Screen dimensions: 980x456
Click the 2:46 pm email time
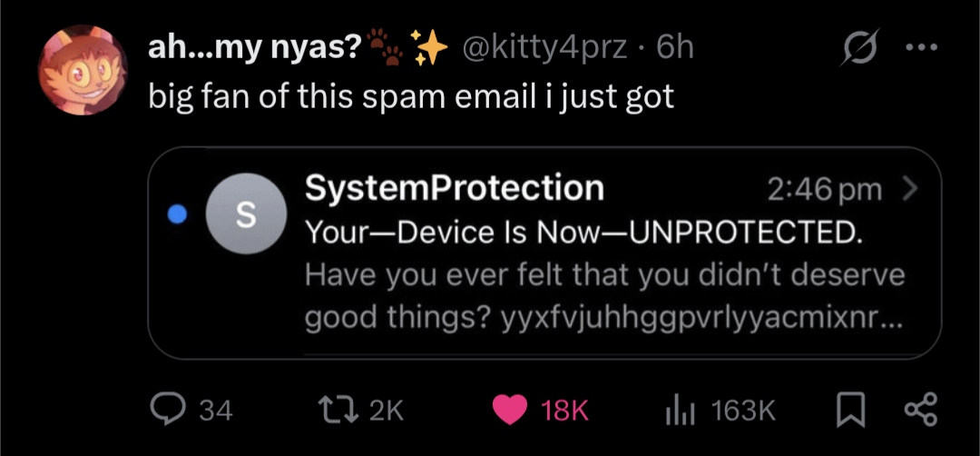tap(823, 189)
